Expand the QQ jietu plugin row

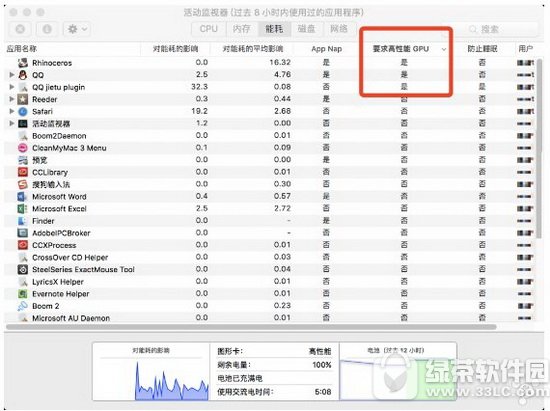(12, 87)
